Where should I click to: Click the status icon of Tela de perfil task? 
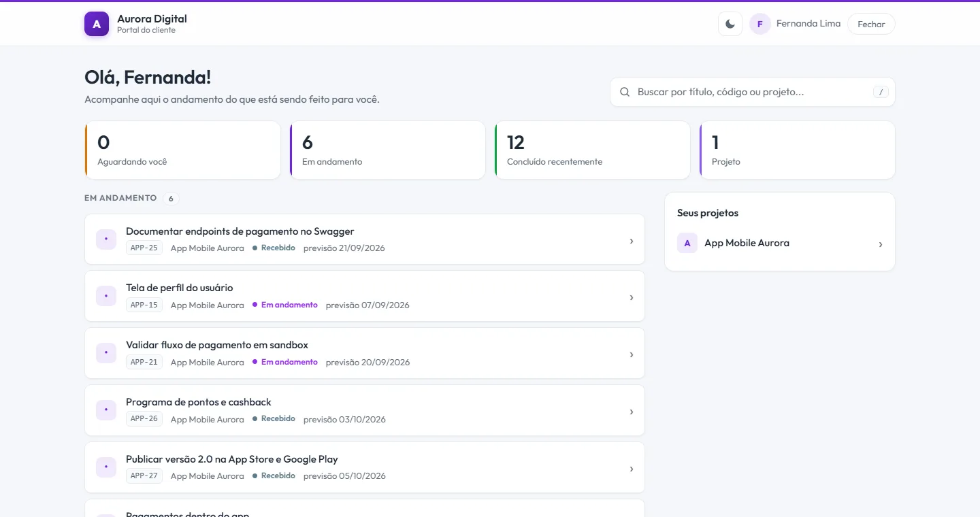pyautogui.click(x=106, y=296)
